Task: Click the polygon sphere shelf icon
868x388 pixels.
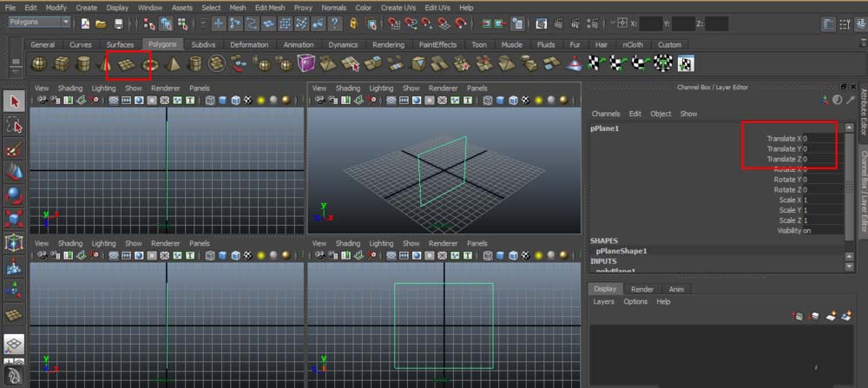Action: pos(39,63)
